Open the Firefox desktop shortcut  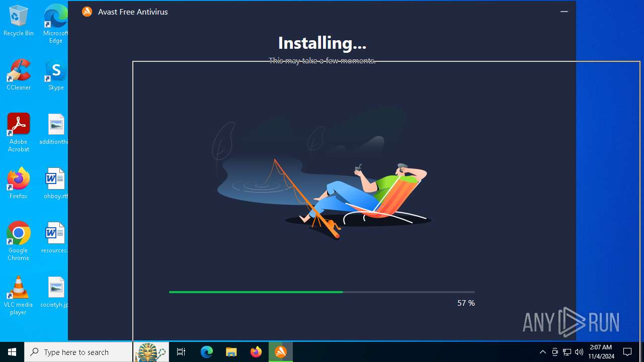pos(19,184)
